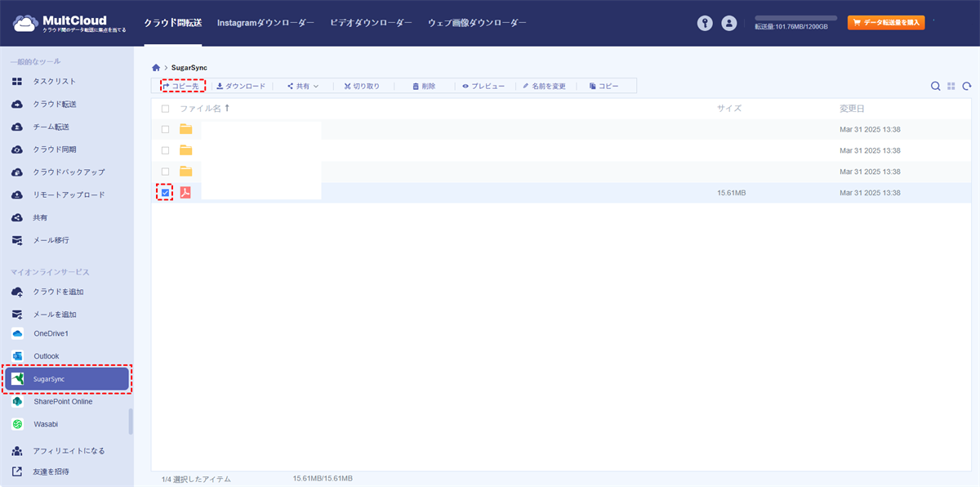This screenshot has width=980, height=487.
Task: Refresh the file list
Action: (967, 86)
